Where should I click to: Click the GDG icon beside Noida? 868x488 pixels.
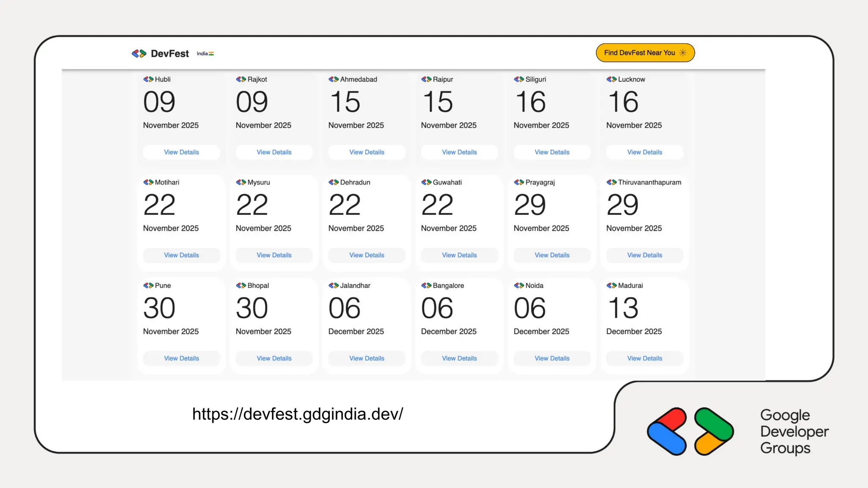519,286
